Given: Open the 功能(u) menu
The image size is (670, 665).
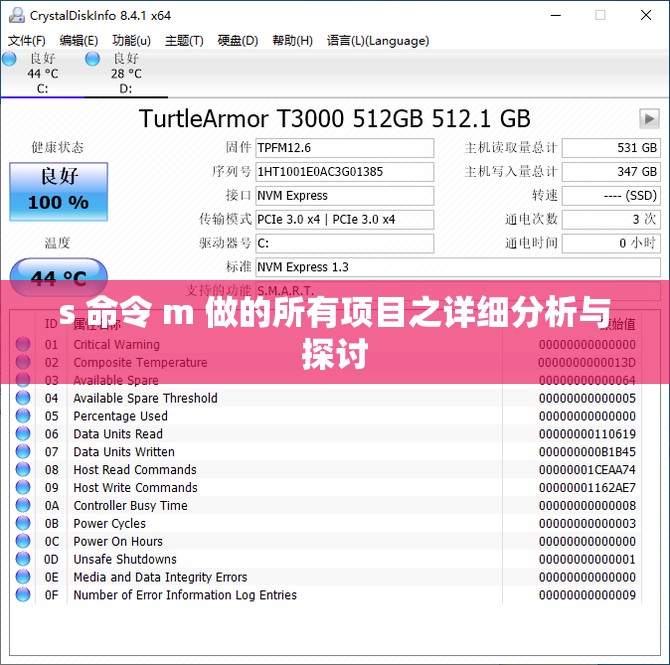Looking at the screenshot, I should tap(131, 41).
